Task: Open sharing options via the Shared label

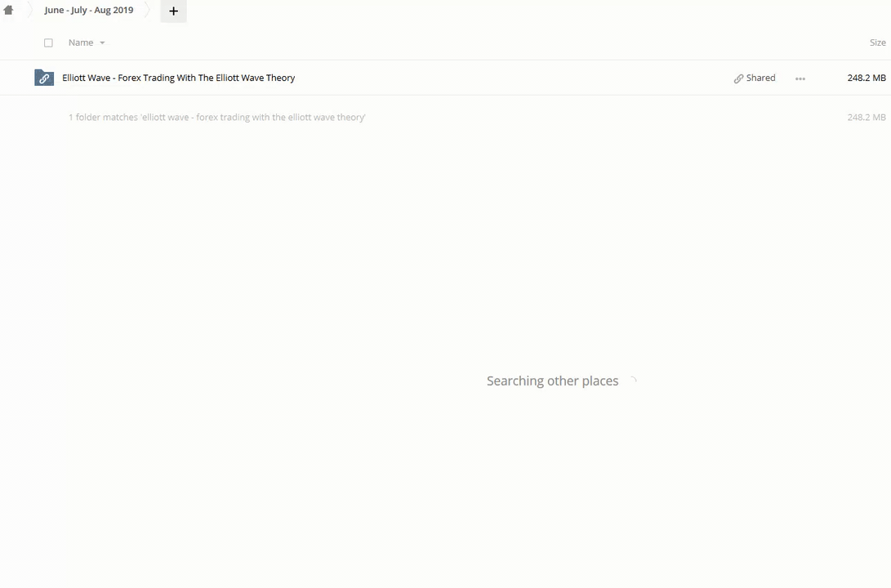Action: [x=760, y=78]
